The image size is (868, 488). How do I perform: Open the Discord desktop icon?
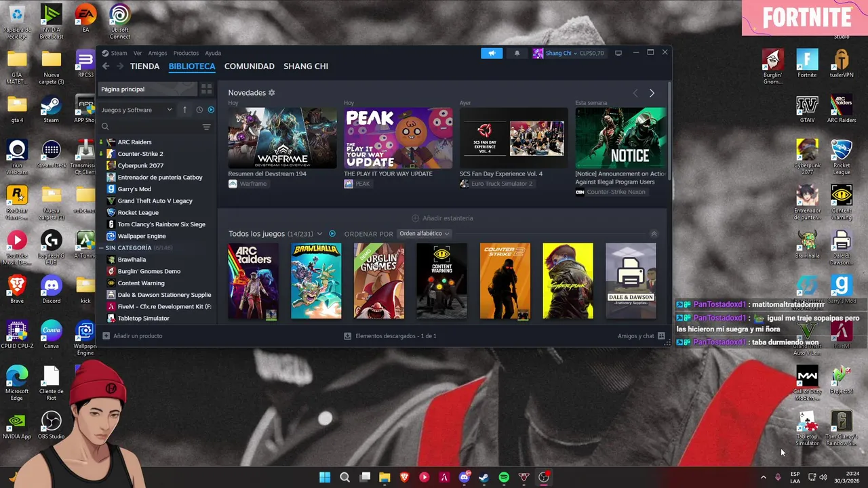[x=52, y=289]
